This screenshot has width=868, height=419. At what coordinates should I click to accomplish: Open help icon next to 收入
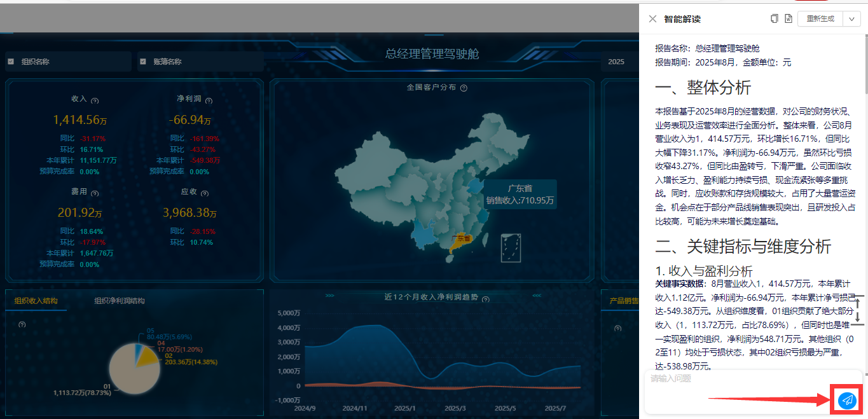tap(95, 100)
